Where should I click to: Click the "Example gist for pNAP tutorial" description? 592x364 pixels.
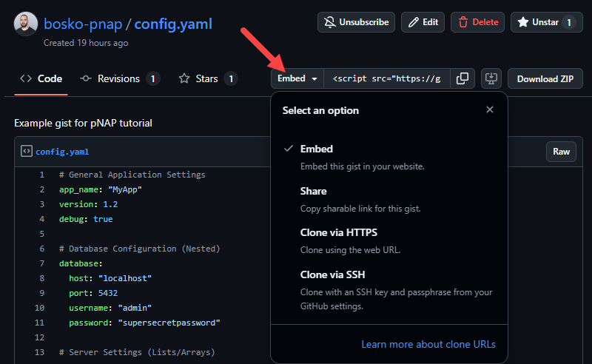(83, 123)
